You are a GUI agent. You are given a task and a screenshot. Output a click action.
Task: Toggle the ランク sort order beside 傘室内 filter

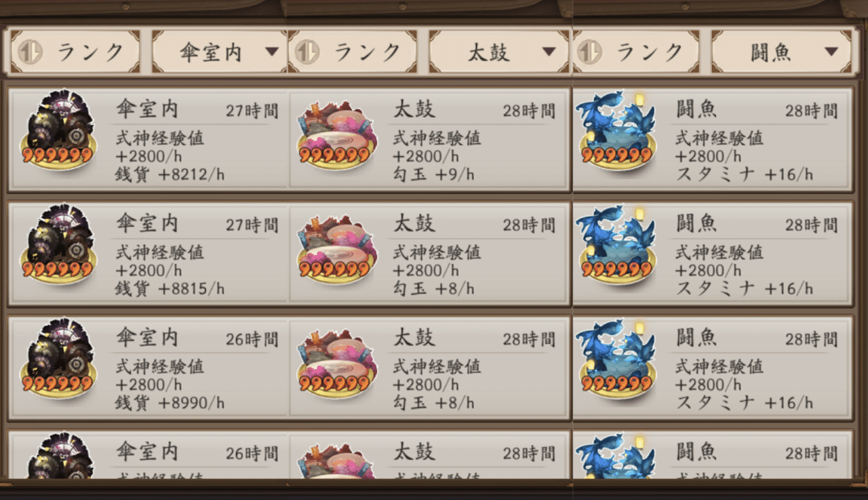pos(75,52)
